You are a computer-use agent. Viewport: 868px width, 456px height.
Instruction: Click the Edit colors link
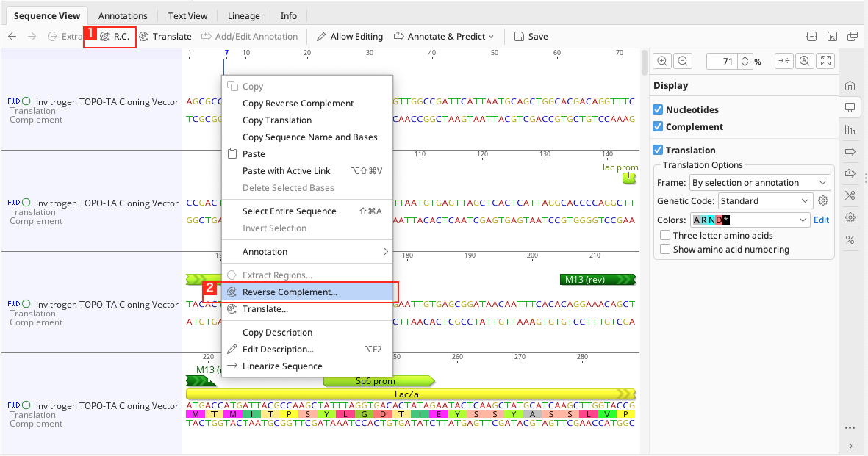tap(821, 220)
